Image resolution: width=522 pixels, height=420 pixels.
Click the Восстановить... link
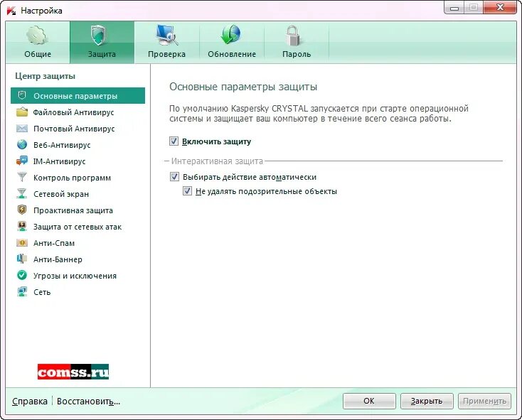(x=88, y=402)
